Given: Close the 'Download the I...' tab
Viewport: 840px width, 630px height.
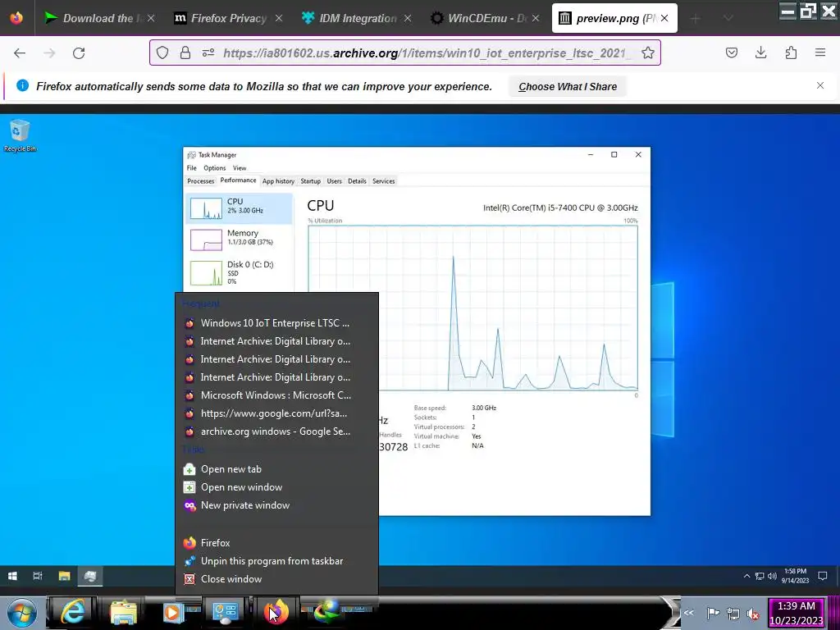Looking at the screenshot, I should pos(151,18).
